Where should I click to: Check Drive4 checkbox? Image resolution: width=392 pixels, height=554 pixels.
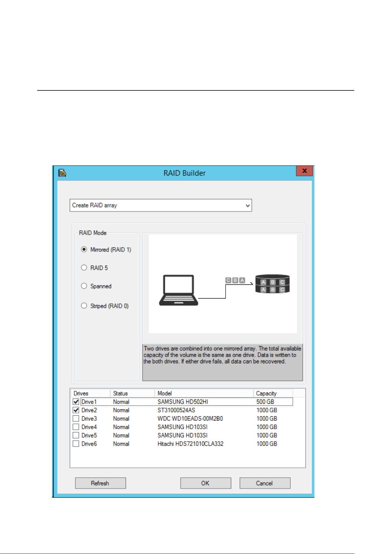pyautogui.click(x=76, y=427)
